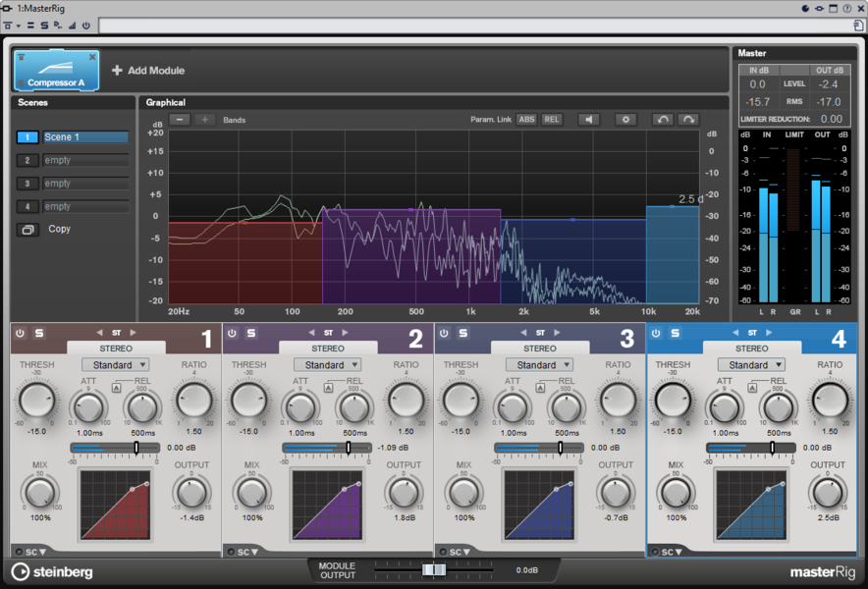Click scene slot 1 number button
This screenshot has height=589, width=868.
(27, 137)
